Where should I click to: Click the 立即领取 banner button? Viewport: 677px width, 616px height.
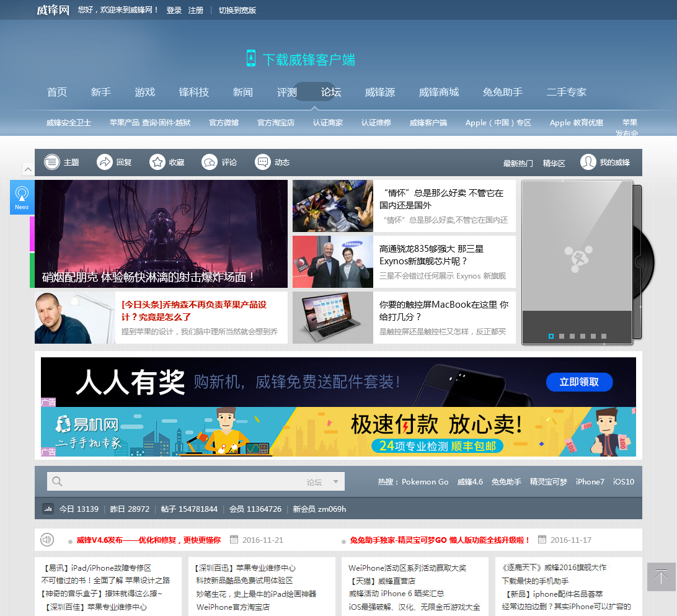pos(579,382)
